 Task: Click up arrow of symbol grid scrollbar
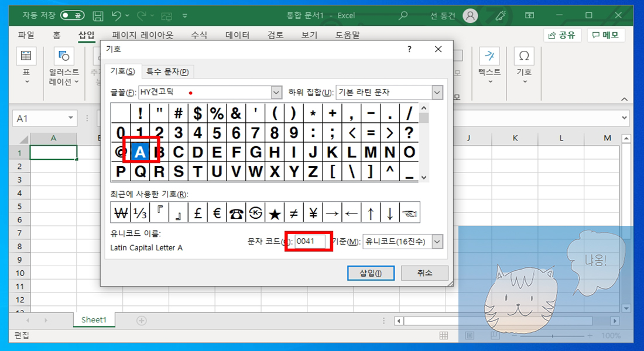424,108
